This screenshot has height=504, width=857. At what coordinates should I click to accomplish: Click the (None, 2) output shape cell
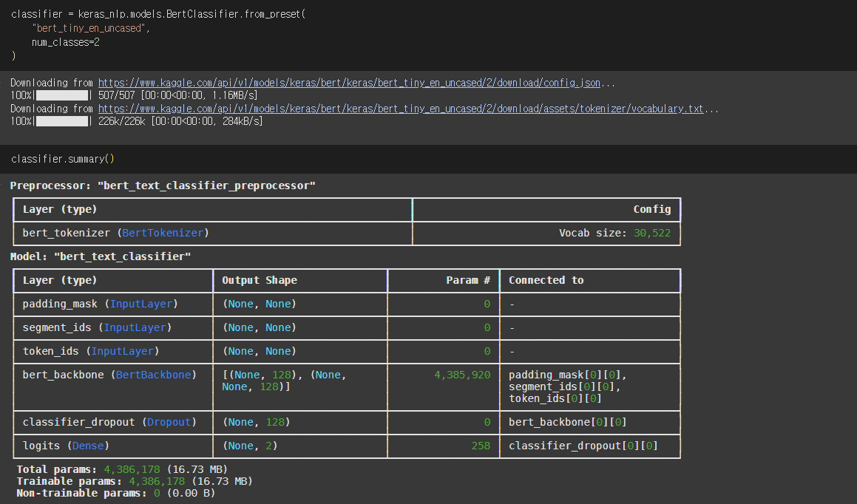pos(300,446)
